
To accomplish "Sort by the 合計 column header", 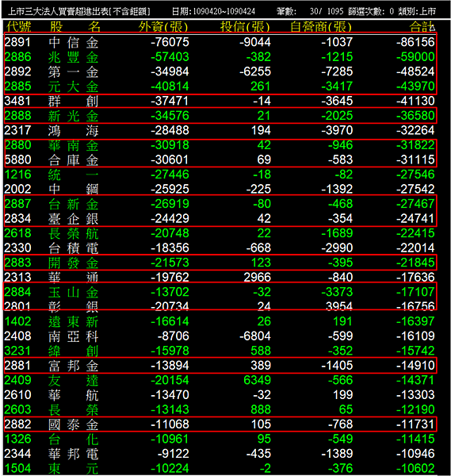I will (422, 27).
